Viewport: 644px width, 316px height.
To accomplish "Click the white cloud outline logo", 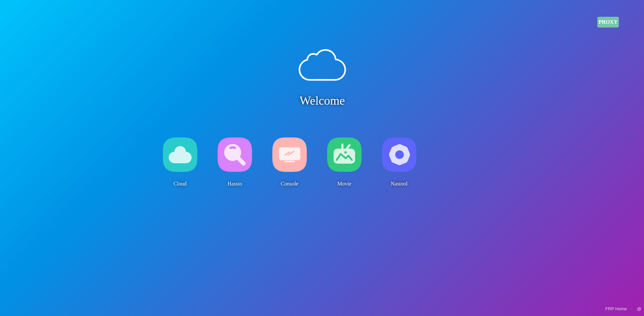I will coord(322,65).
